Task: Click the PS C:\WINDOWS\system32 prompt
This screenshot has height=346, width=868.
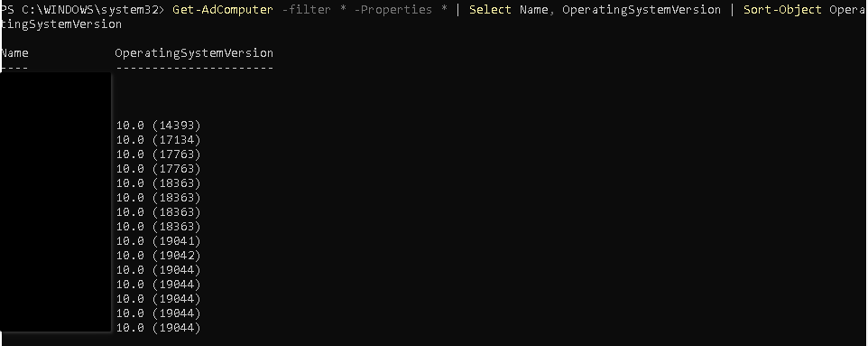Action: click(x=82, y=10)
